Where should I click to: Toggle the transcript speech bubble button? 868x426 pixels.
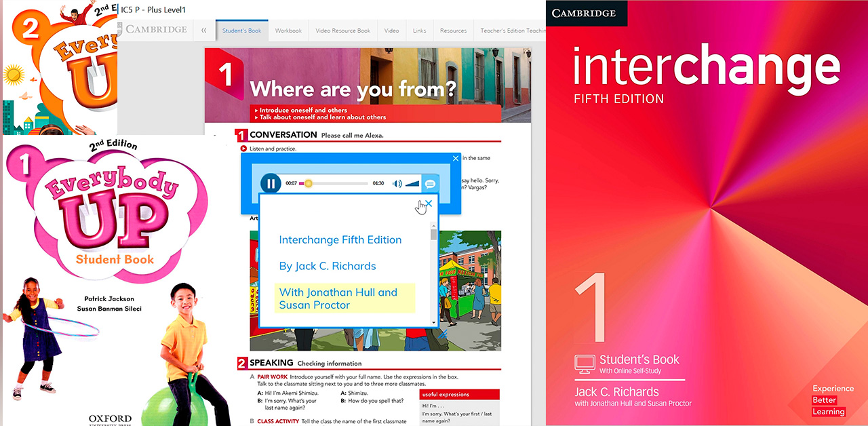point(429,184)
